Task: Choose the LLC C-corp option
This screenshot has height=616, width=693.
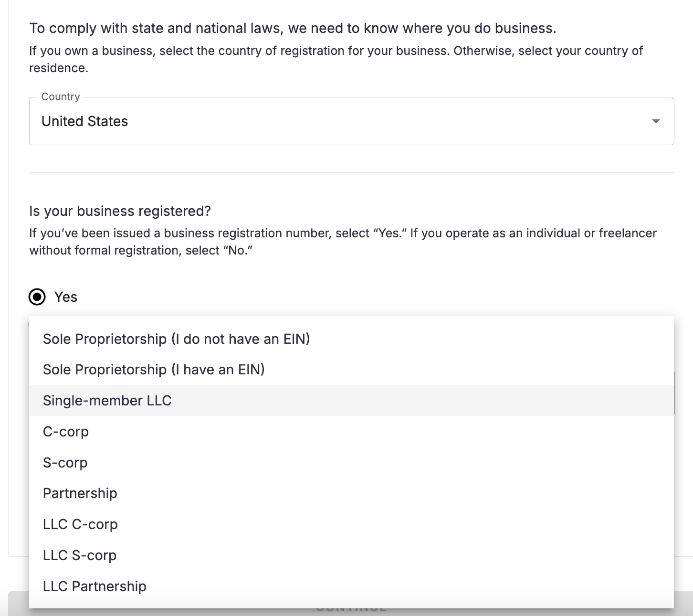Action: 80,524
